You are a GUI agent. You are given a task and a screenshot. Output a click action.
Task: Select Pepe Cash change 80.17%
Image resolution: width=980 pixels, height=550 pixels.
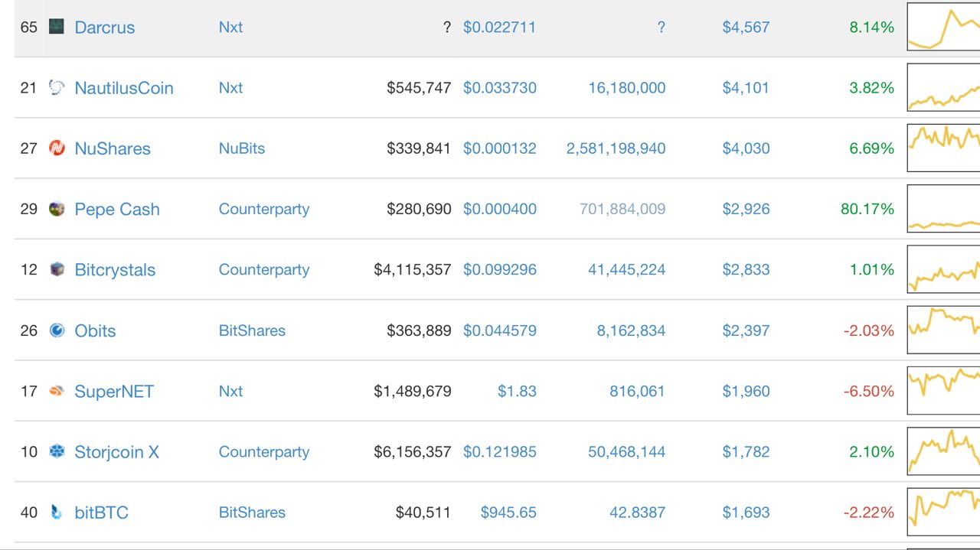pyautogui.click(x=867, y=209)
